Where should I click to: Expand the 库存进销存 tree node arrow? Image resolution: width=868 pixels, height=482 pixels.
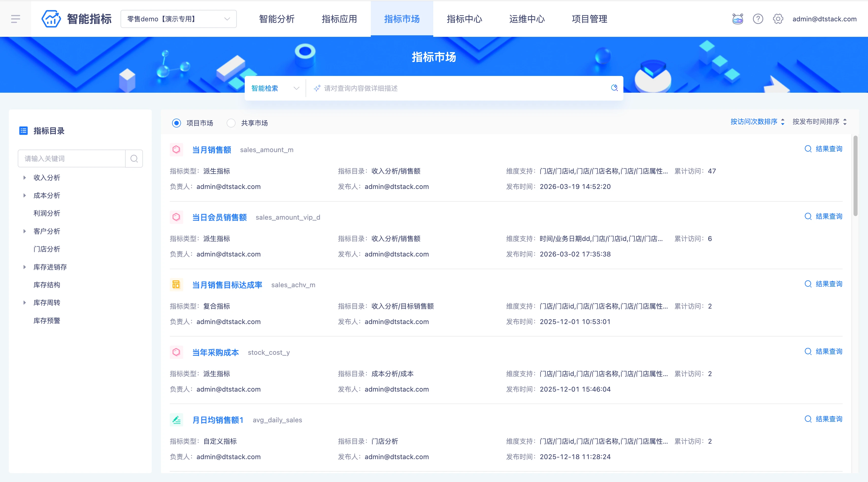(24, 267)
